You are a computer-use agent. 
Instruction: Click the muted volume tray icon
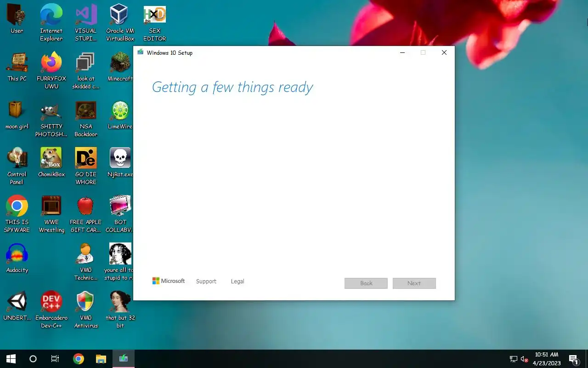pos(524,359)
